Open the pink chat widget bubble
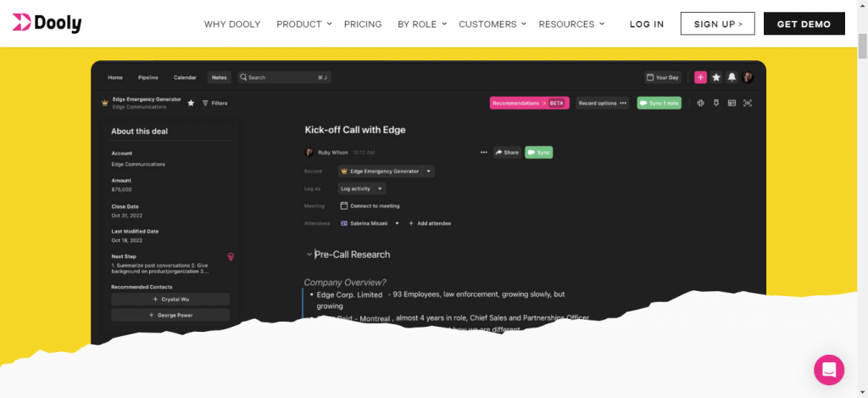Image resolution: width=868 pixels, height=398 pixels. coord(829,370)
